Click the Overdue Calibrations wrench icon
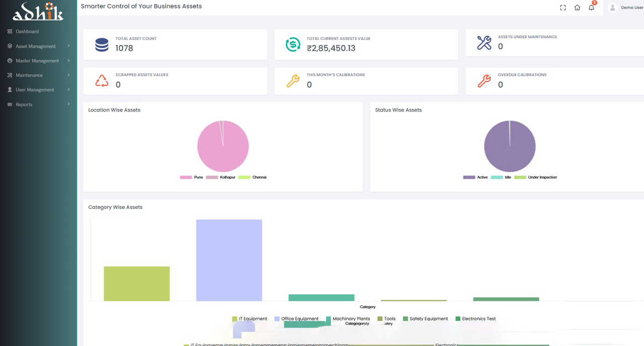This screenshot has width=644, height=346. [484, 81]
